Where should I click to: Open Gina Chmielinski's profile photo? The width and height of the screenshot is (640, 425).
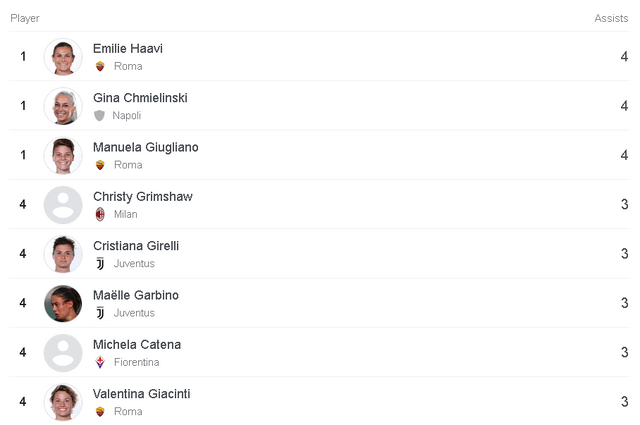[63, 106]
